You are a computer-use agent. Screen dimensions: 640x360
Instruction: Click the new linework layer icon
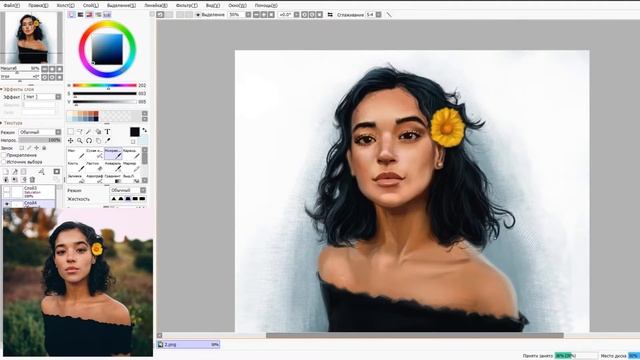[x=15, y=172]
